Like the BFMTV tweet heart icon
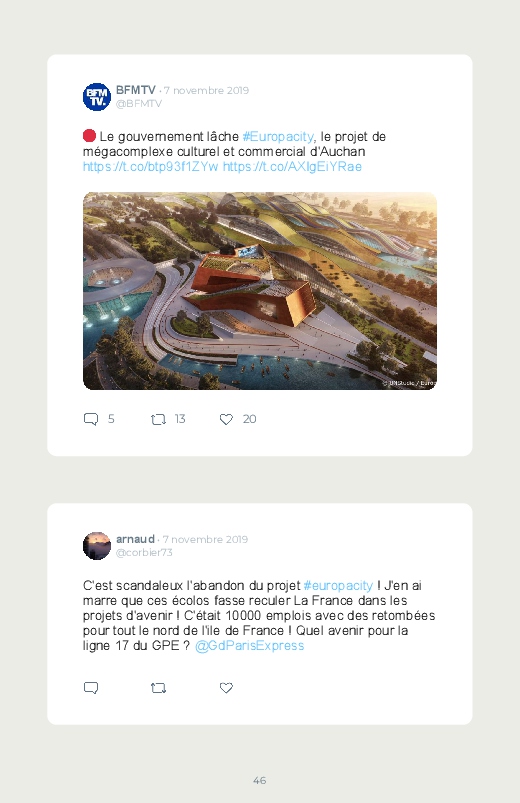Viewport: 520px width, 803px height. 226,419
